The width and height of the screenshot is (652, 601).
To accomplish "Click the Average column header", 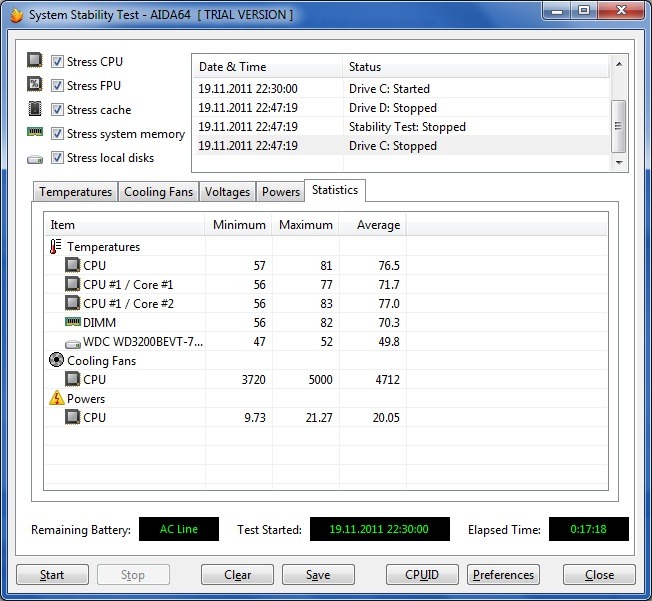I will pos(373,225).
